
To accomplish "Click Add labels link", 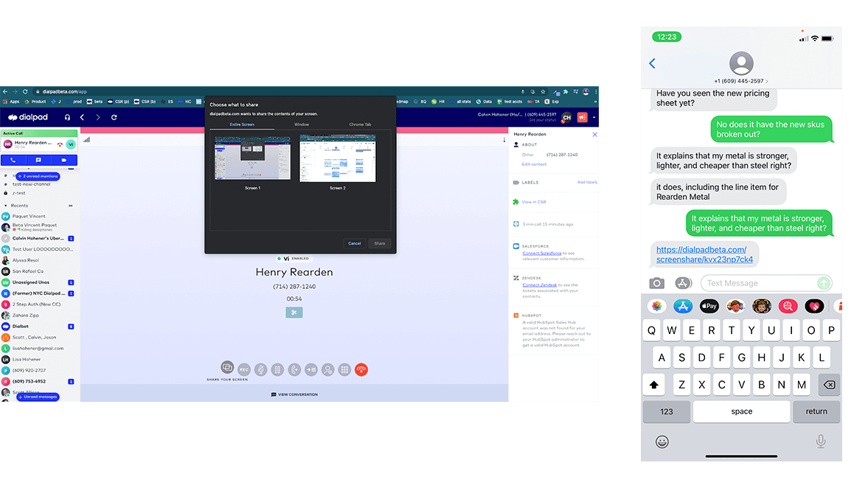I will click(x=587, y=182).
